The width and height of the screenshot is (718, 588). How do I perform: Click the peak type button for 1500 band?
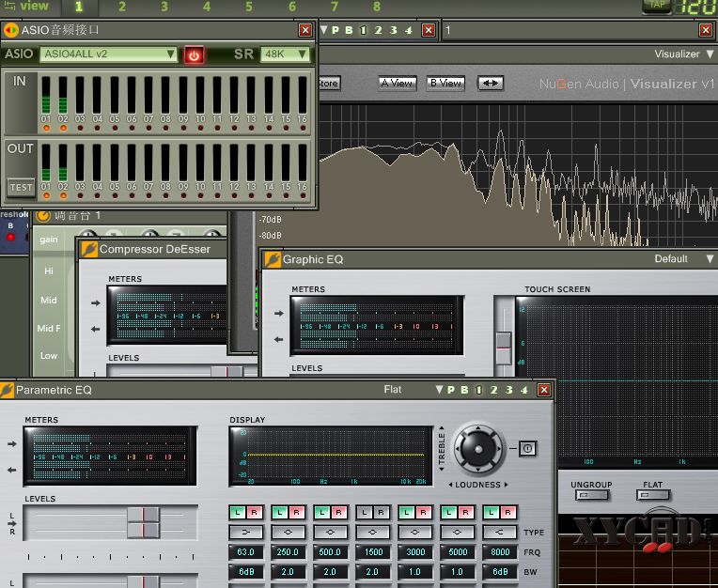373,533
